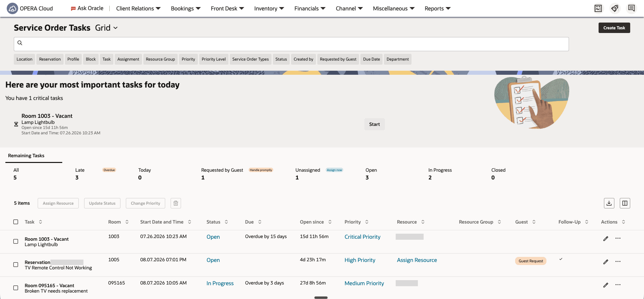
Task: Check the Room 095165 Broken TV row
Action: (16, 288)
